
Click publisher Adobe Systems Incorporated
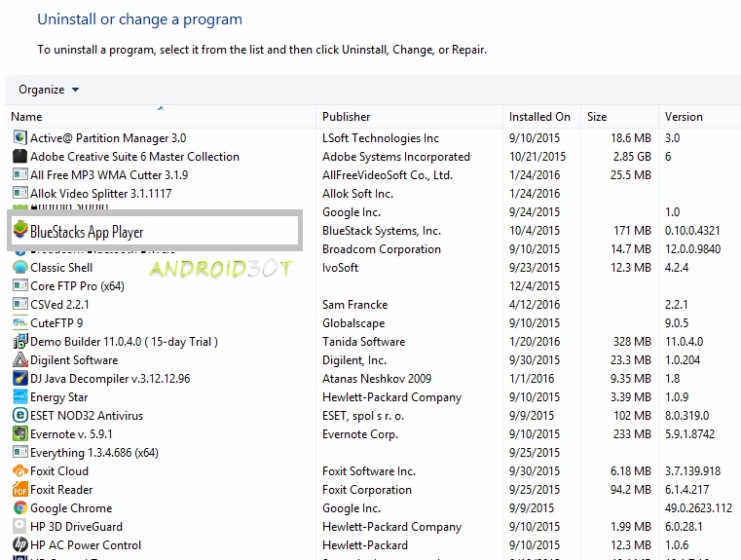point(396,157)
